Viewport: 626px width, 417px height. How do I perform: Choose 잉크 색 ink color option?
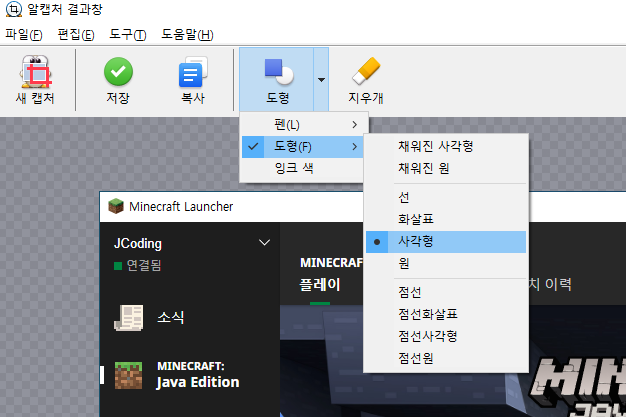(x=303, y=168)
